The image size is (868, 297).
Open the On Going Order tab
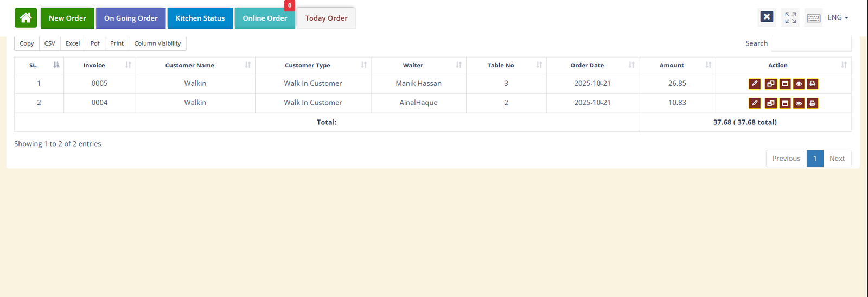coord(131,18)
